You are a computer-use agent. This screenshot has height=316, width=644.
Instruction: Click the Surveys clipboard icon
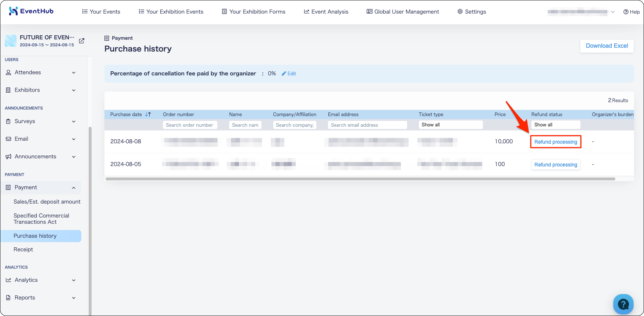pos(8,121)
